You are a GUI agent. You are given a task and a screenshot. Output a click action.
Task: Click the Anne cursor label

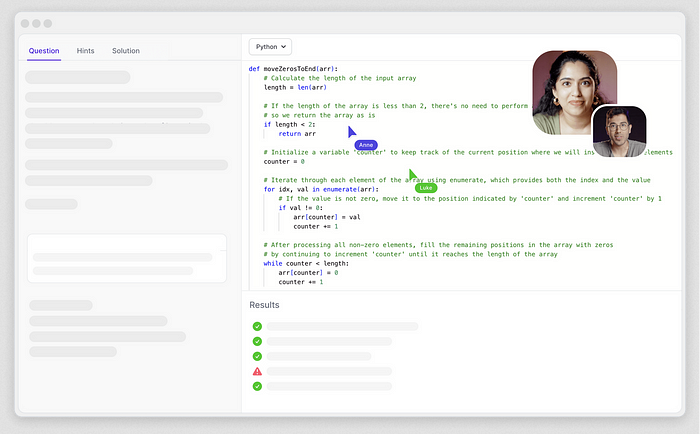[366, 145]
